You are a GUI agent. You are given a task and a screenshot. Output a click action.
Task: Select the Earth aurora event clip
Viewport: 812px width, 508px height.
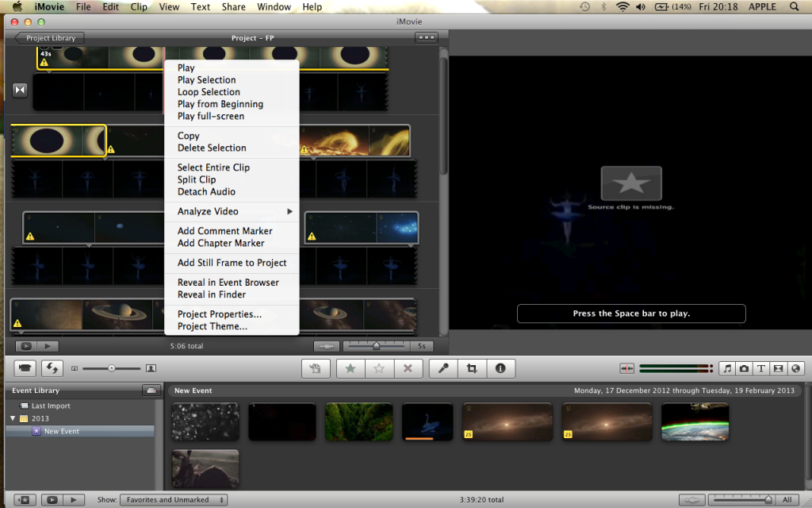tap(695, 422)
